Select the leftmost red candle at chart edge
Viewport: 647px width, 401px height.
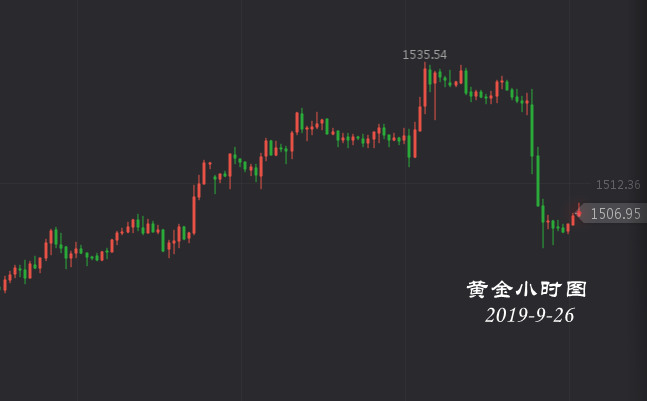tap(5, 284)
